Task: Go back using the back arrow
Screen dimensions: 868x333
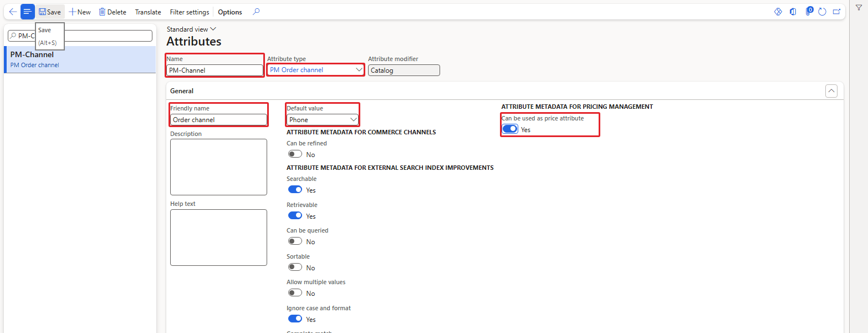Action: 13,12
